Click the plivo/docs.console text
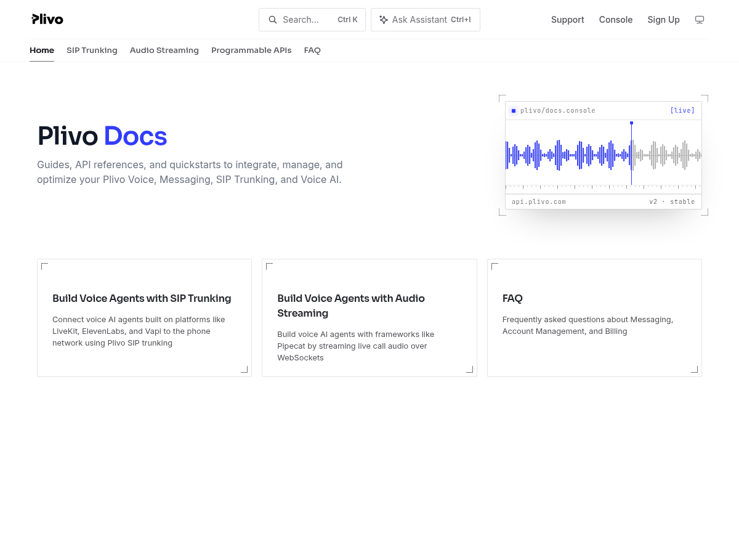This screenshot has width=739, height=560. pos(558,111)
